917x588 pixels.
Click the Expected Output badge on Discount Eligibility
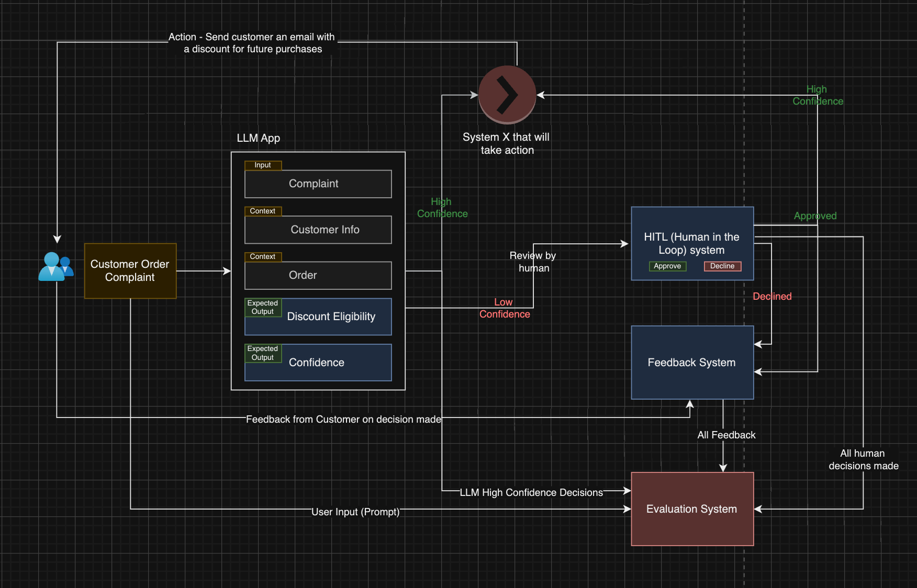(x=262, y=307)
